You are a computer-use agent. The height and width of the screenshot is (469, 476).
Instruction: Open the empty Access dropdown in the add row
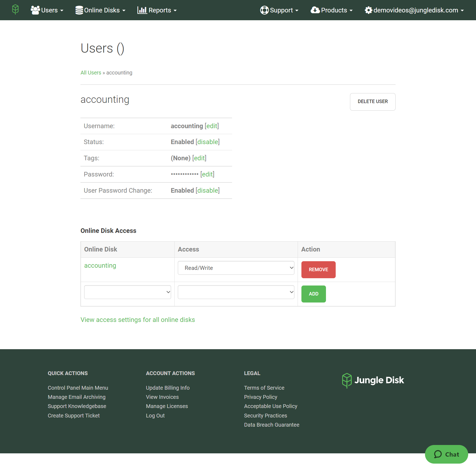(236, 292)
